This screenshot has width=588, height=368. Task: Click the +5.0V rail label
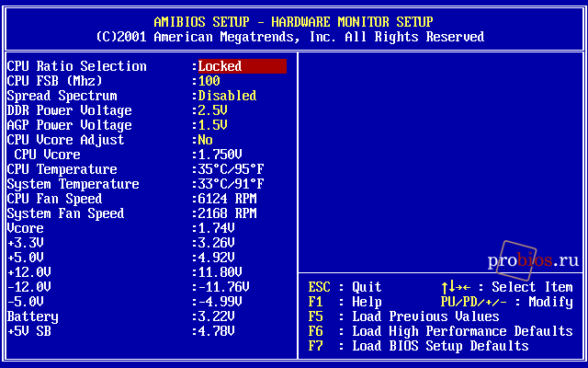point(26,258)
